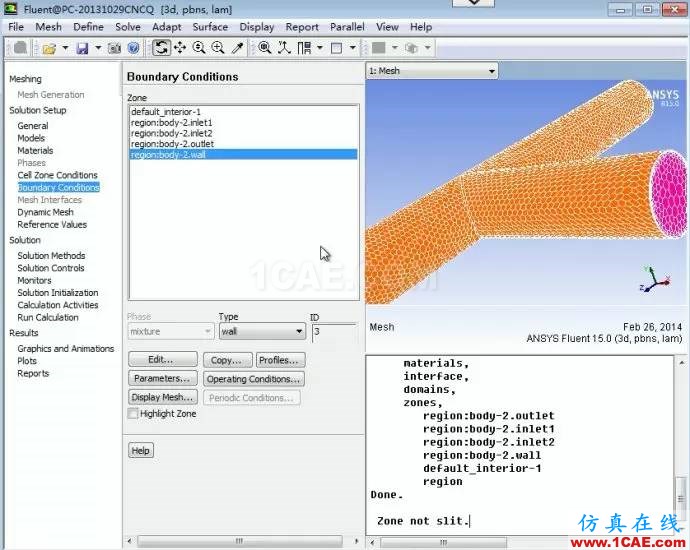The height and width of the screenshot is (550, 690).
Task: Open the Display menu
Action: pos(257,27)
